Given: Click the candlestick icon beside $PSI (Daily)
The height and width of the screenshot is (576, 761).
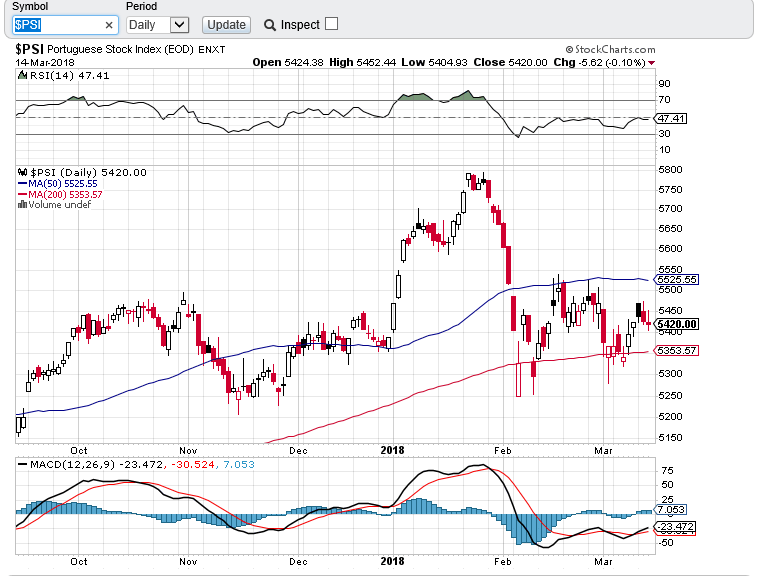Looking at the screenshot, I should coord(22,172).
